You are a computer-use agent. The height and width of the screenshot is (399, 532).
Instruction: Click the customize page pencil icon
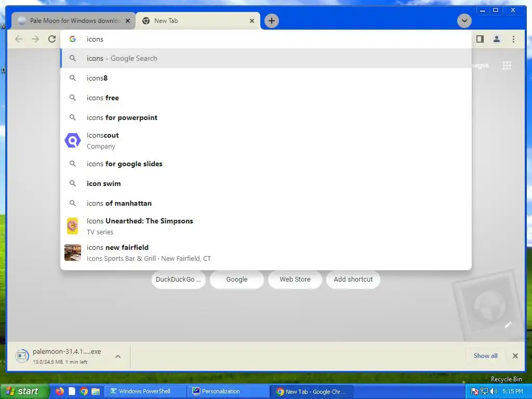pos(508,325)
